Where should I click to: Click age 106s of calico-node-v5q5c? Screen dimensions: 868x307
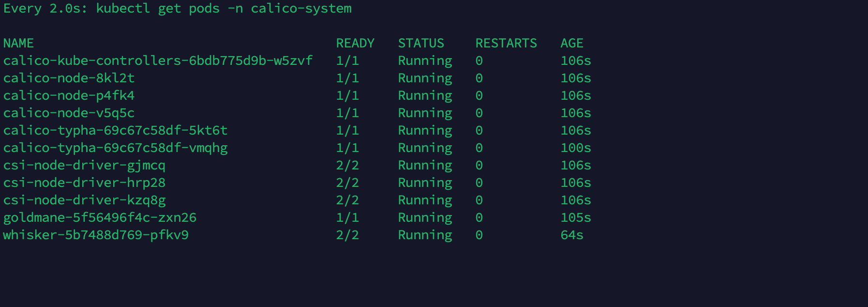tap(576, 113)
